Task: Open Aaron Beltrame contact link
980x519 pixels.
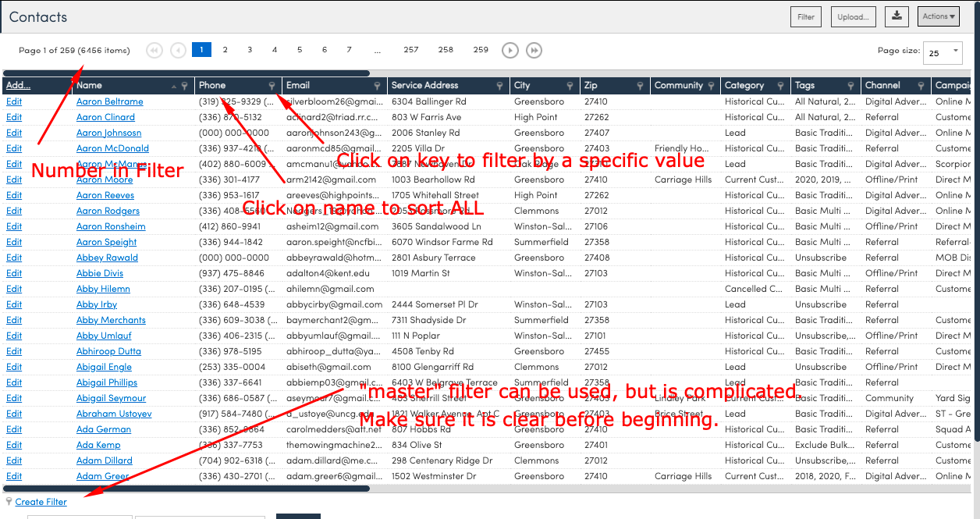Action: 109,101
